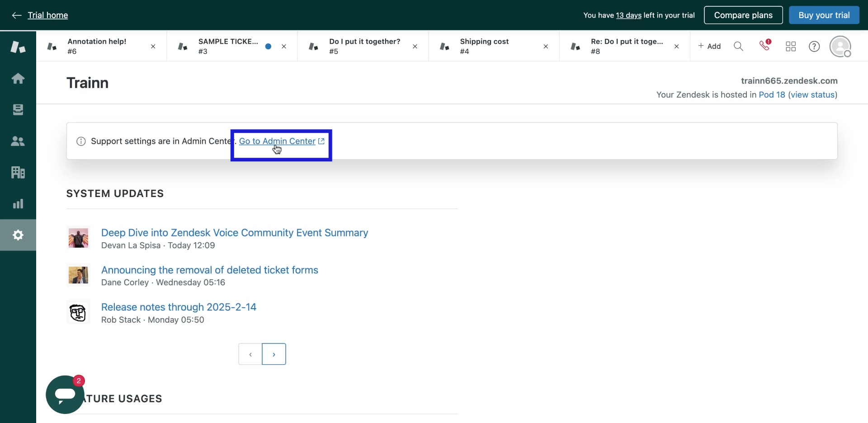This screenshot has height=423, width=868.
Task: Open Customers icon in sidebar
Action: pos(18,141)
